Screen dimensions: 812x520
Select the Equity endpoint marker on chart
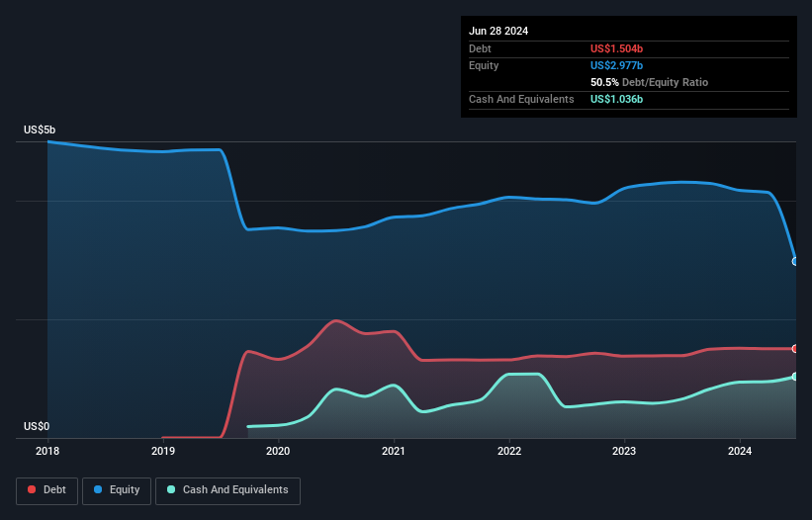pos(795,261)
